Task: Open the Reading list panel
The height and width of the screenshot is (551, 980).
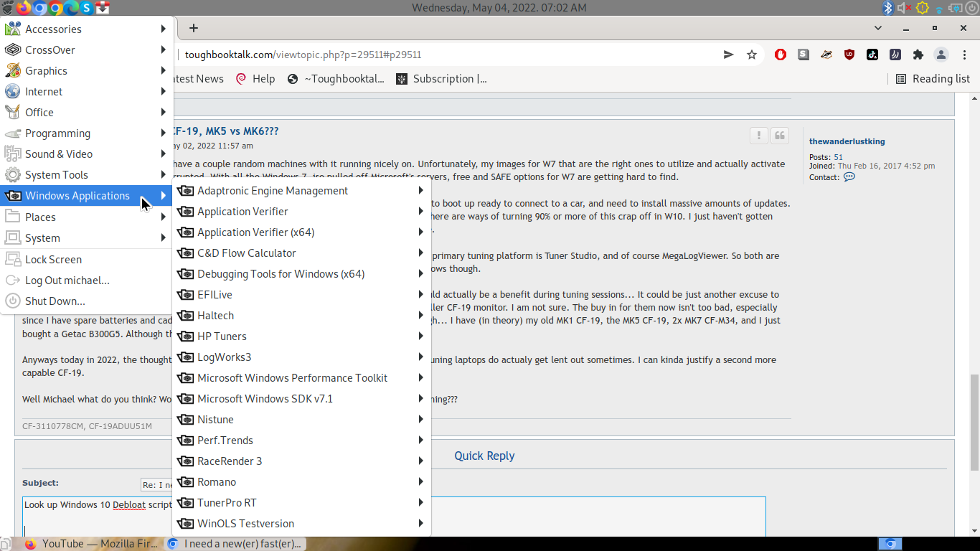Action: pyautogui.click(x=932, y=79)
